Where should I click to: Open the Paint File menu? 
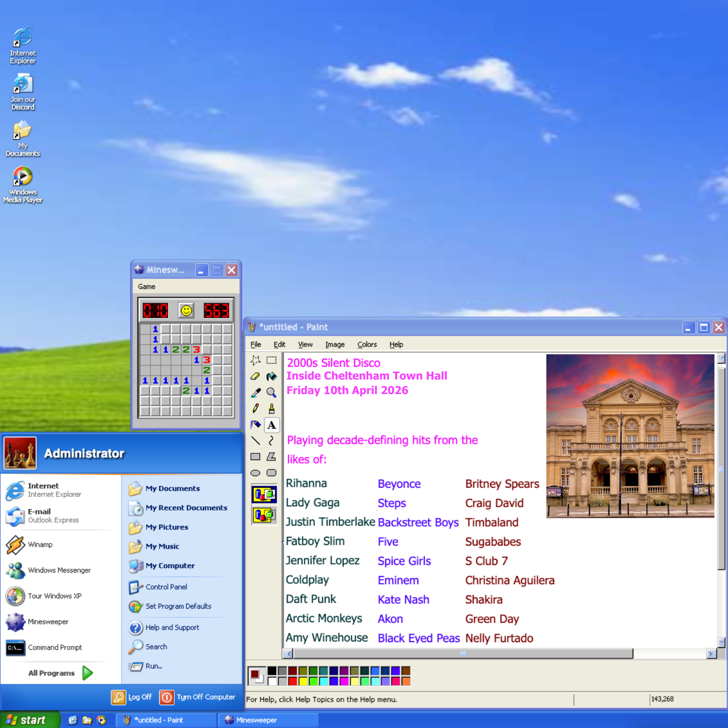tap(256, 345)
